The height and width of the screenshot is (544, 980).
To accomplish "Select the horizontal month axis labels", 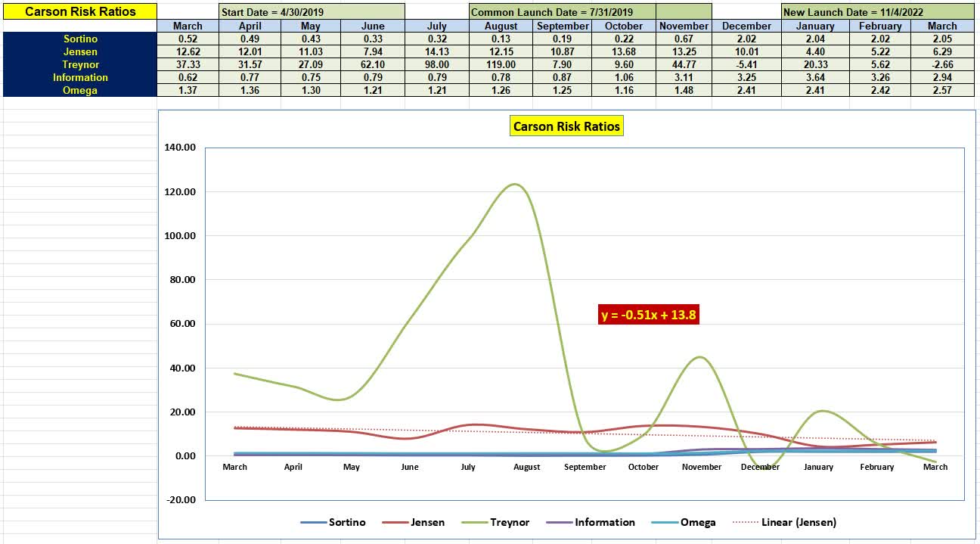I will coord(585,467).
